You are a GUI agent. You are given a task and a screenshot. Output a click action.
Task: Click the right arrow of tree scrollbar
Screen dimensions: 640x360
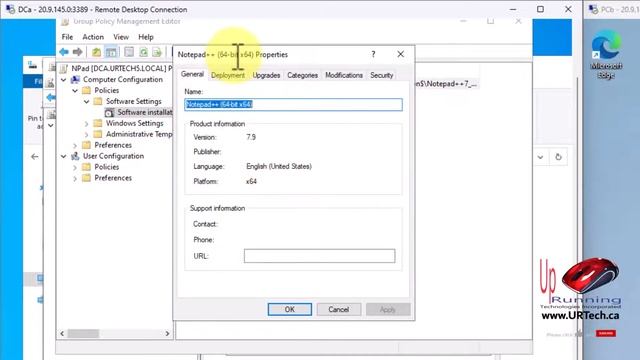pos(167,334)
